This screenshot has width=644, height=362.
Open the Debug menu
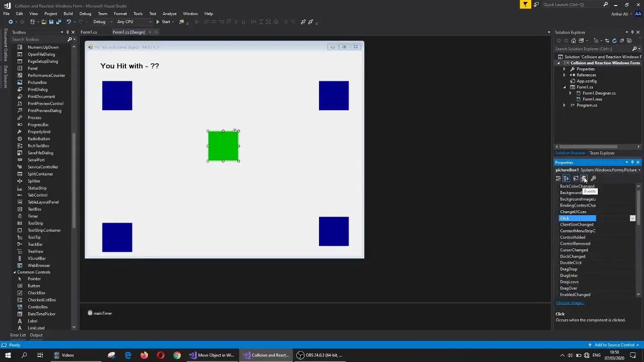coord(85,14)
